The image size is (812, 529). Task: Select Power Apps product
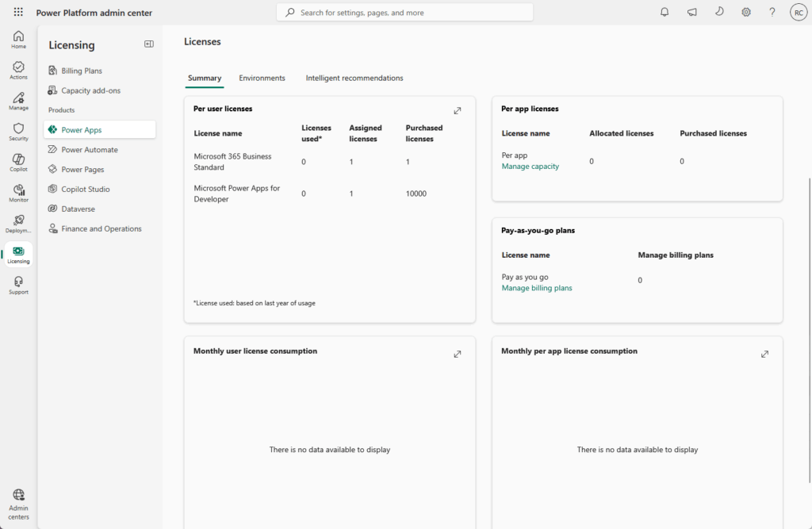99,129
